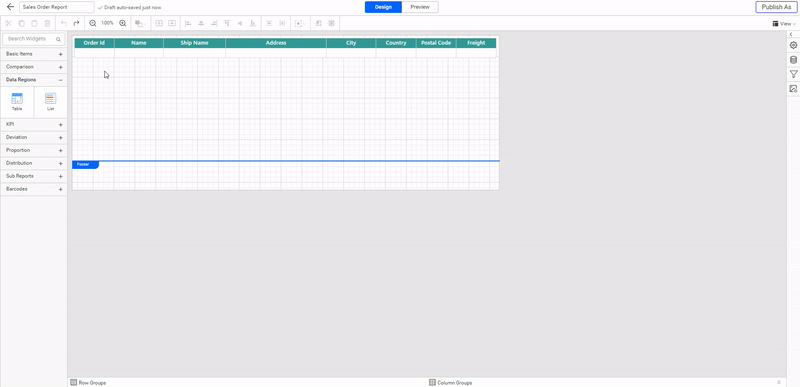The width and height of the screenshot is (800, 387).
Task: Click the Copy toolbar icon
Action: 21,23
